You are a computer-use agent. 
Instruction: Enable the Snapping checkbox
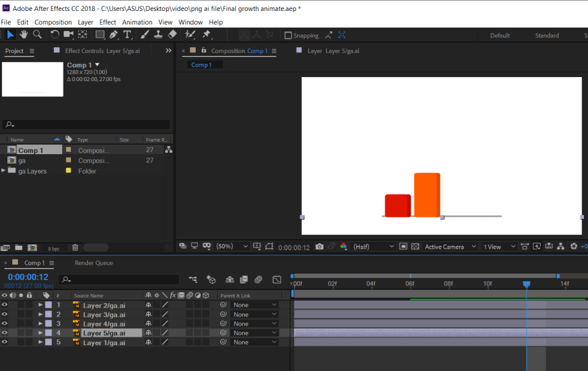pos(289,36)
